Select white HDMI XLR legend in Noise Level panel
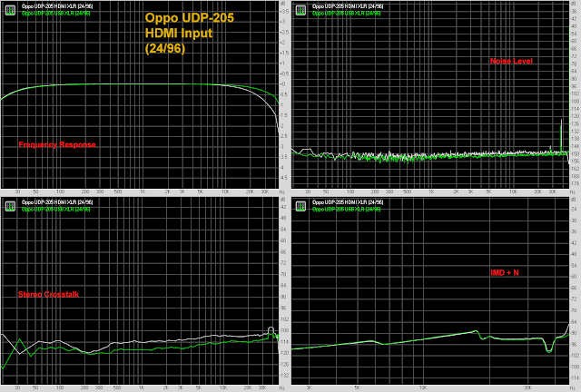The image size is (581, 392). pyautogui.click(x=348, y=6)
